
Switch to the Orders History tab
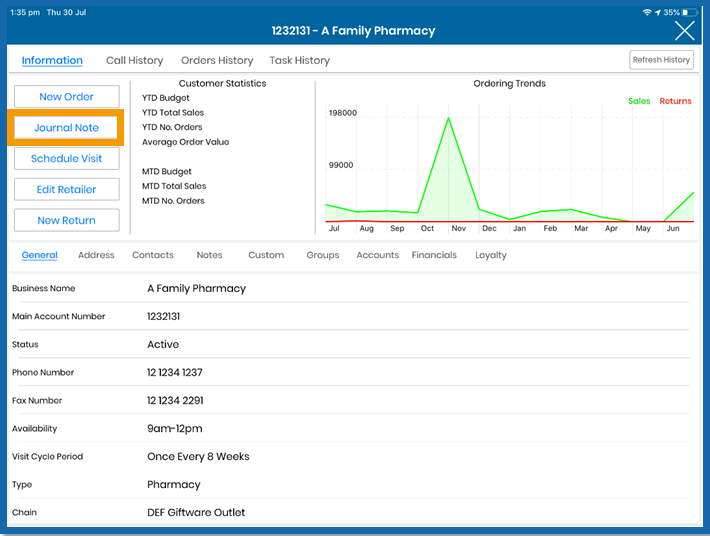[217, 60]
